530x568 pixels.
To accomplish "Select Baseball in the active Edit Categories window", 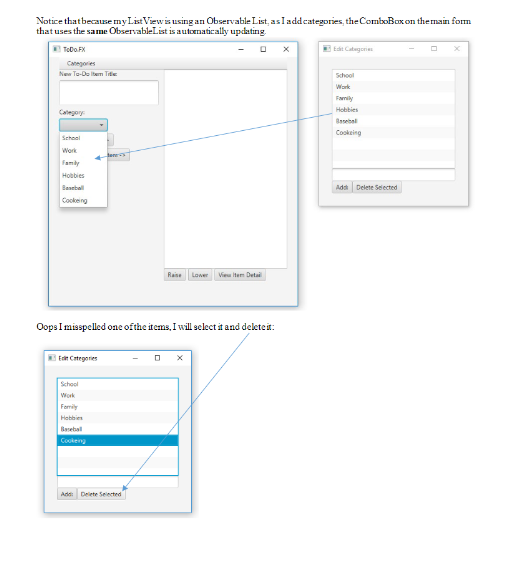I will tap(118, 429).
